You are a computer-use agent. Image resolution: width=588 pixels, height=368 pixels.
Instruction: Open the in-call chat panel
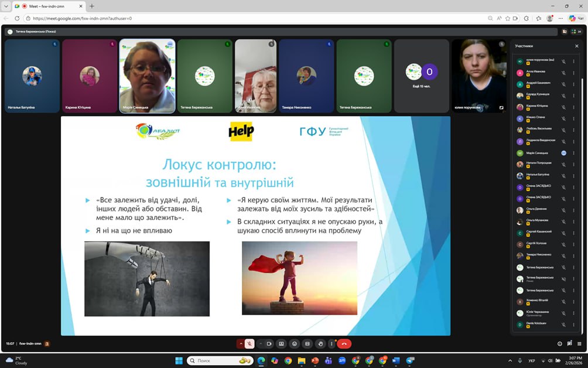click(570, 344)
